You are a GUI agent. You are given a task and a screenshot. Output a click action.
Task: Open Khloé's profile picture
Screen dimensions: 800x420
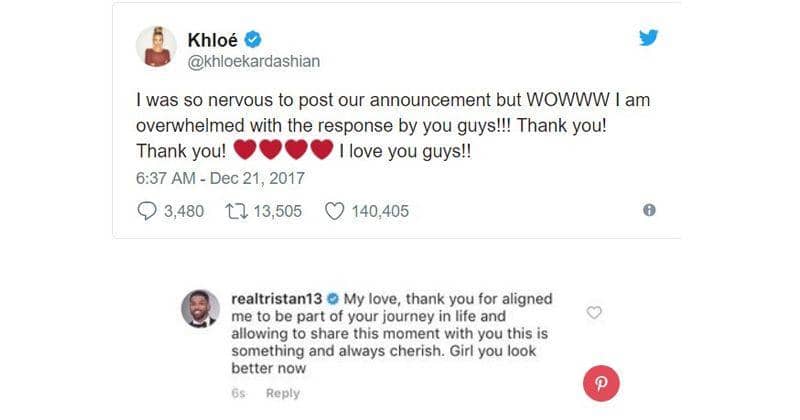click(x=158, y=46)
